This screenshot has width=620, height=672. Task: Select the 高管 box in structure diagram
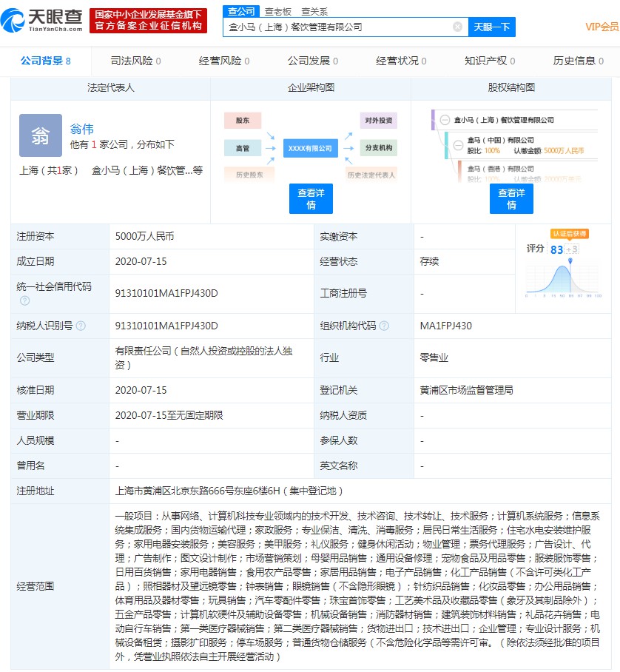coord(243,148)
